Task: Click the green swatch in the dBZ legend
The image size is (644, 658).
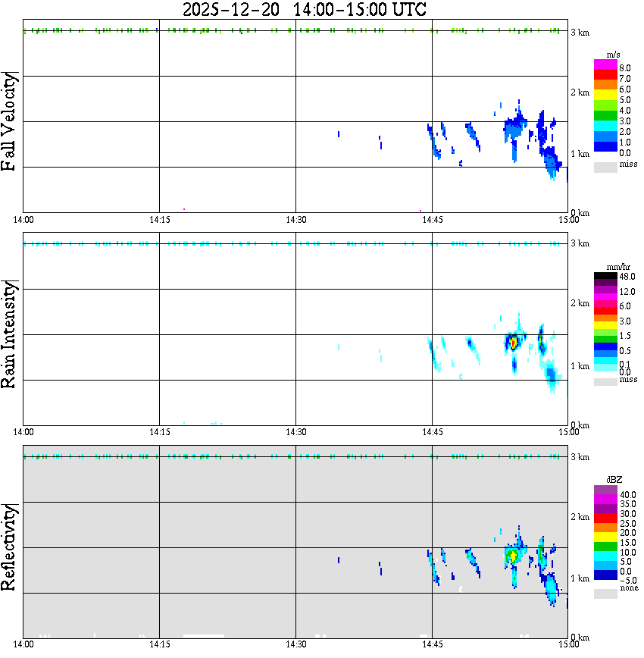Action: (x=605, y=547)
